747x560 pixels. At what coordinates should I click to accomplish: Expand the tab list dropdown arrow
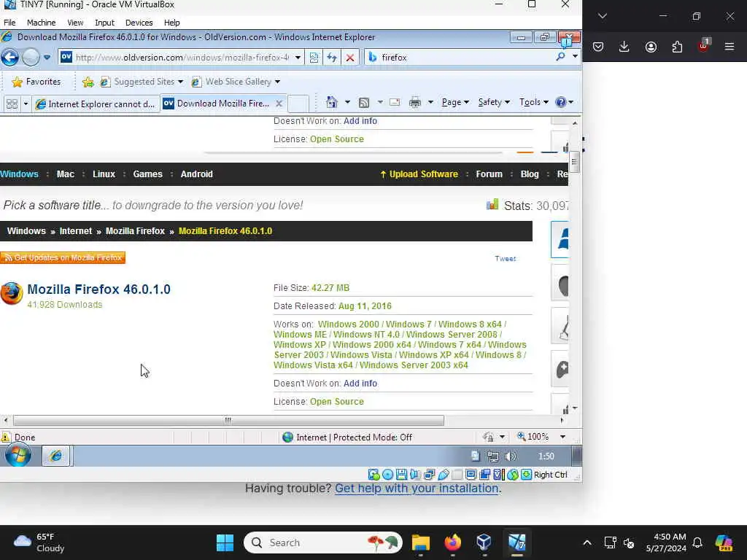pyautogui.click(x=26, y=104)
